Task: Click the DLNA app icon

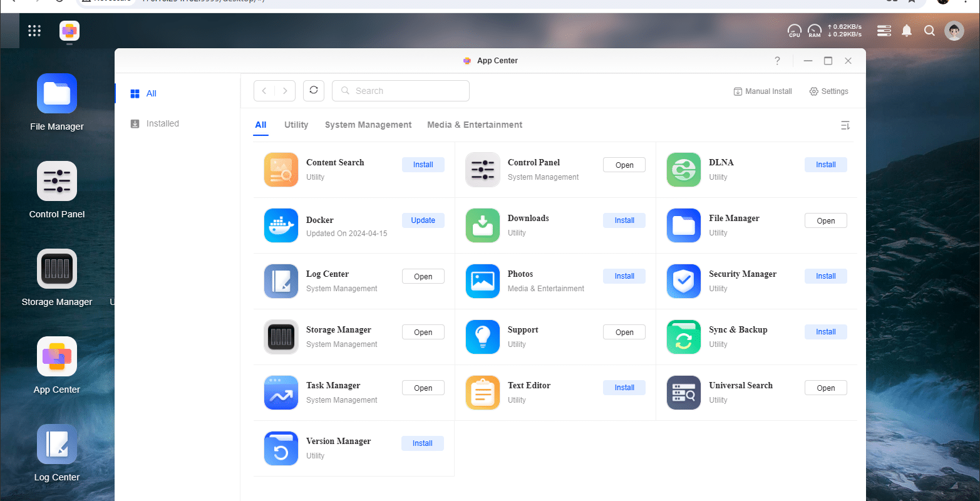Action: [684, 170]
